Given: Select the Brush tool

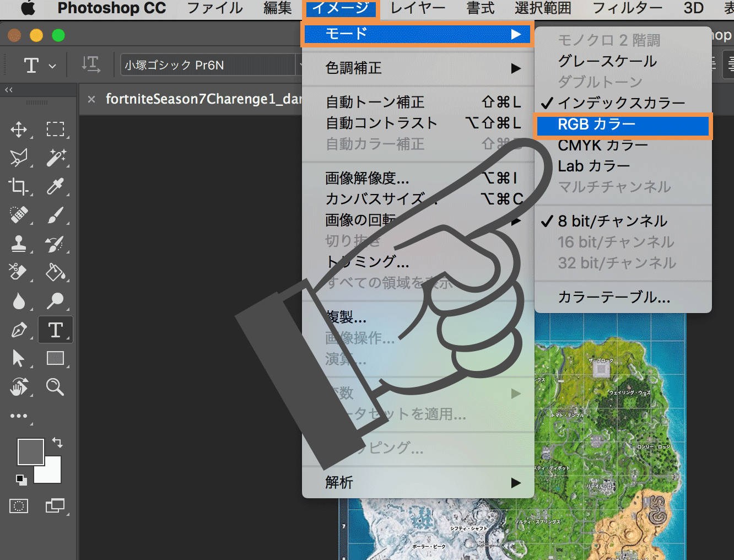Looking at the screenshot, I should (x=55, y=215).
